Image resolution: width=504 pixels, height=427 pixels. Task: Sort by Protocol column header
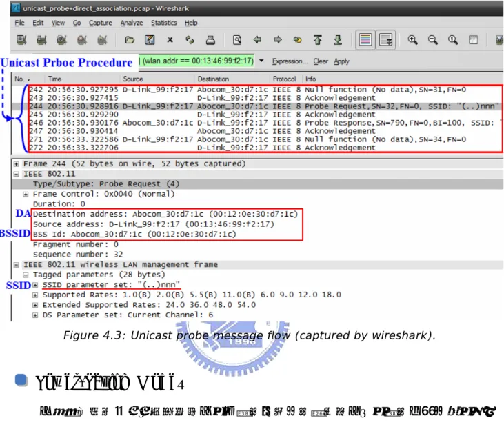click(x=286, y=79)
